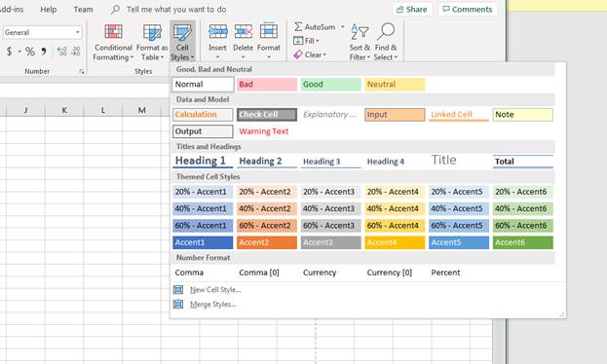Image resolution: width=607 pixels, height=364 pixels.
Task: Click Increase Decimal button
Action: (62, 51)
